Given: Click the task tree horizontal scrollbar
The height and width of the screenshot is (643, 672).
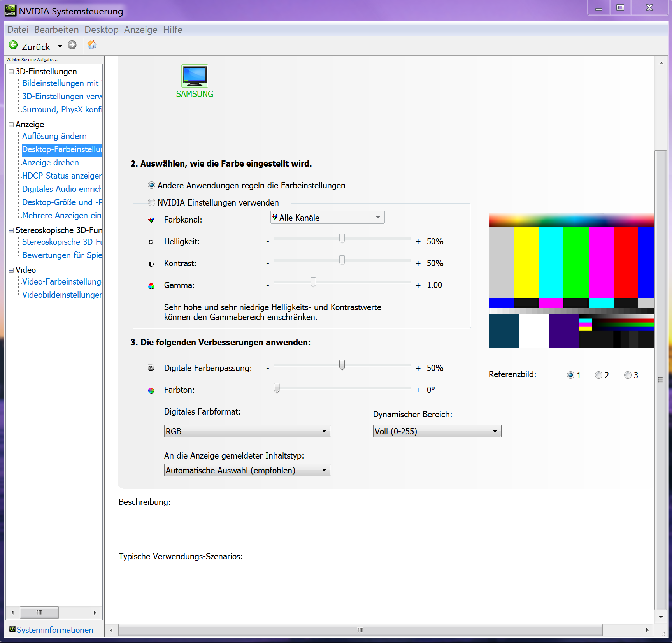Looking at the screenshot, I should tap(39, 612).
